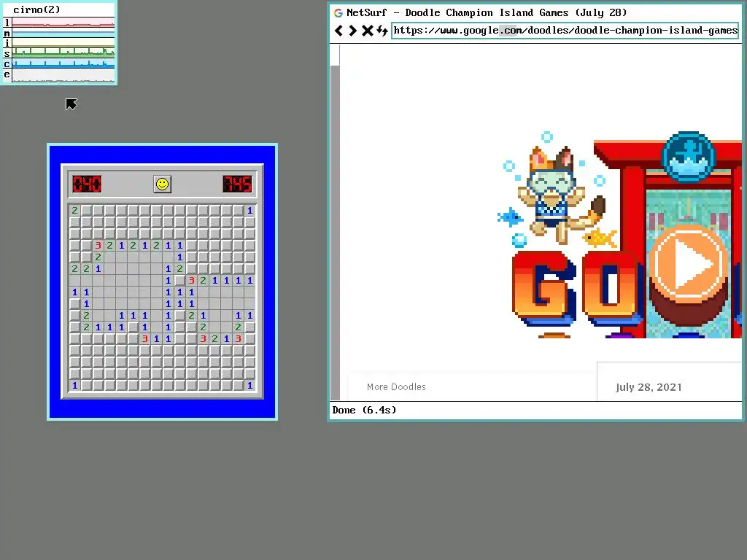Click the NetSurf window title text
Screen dimensions: 747x560
pos(487,13)
